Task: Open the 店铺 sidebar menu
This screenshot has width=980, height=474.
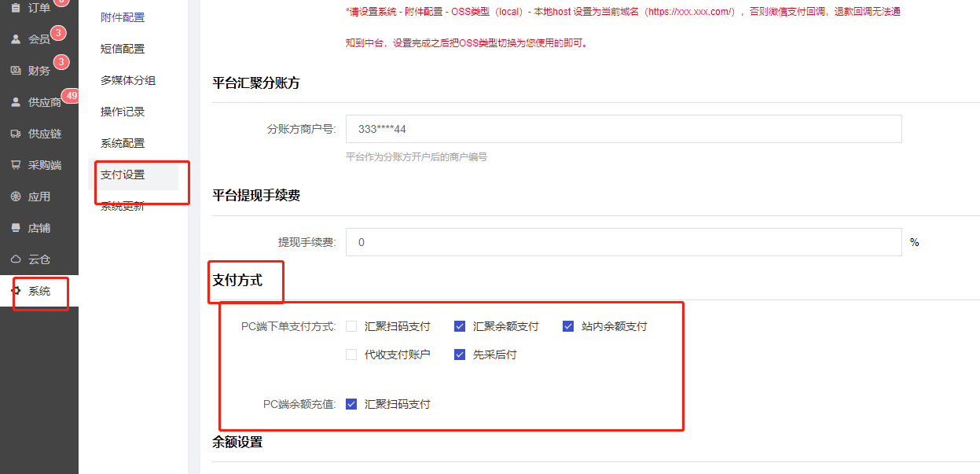Action: pos(39,228)
